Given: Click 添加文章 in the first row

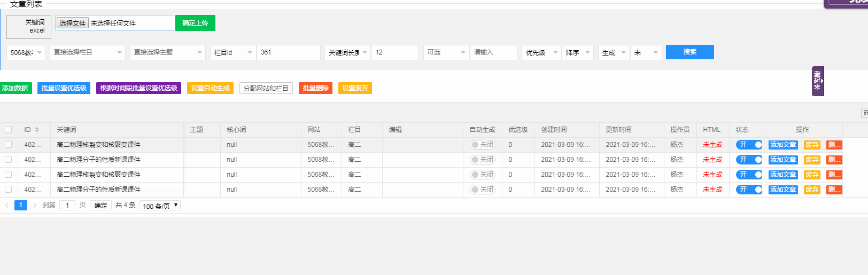Looking at the screenshot, I should click(x=782, y=145).
